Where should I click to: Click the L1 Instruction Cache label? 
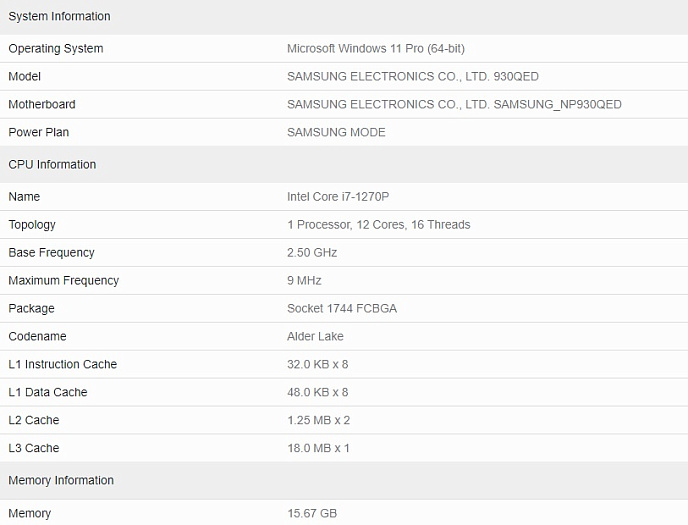click(x=63, y=364)
